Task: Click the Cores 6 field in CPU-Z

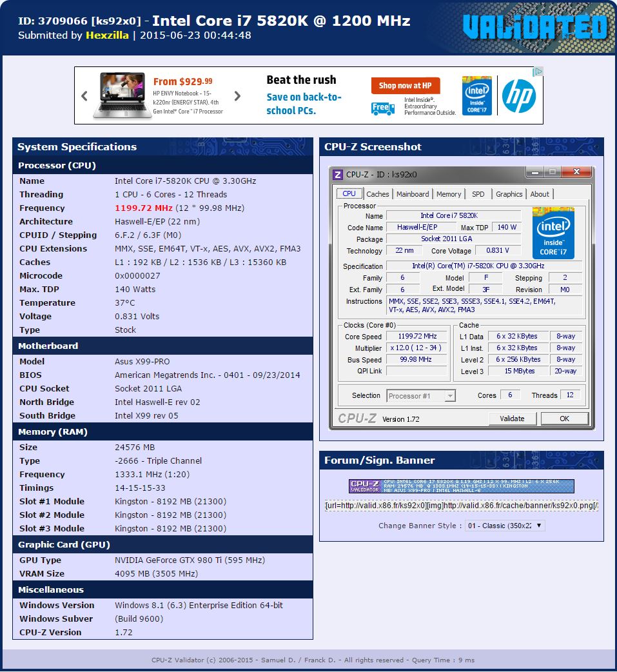Action: [x=510, y=395]
